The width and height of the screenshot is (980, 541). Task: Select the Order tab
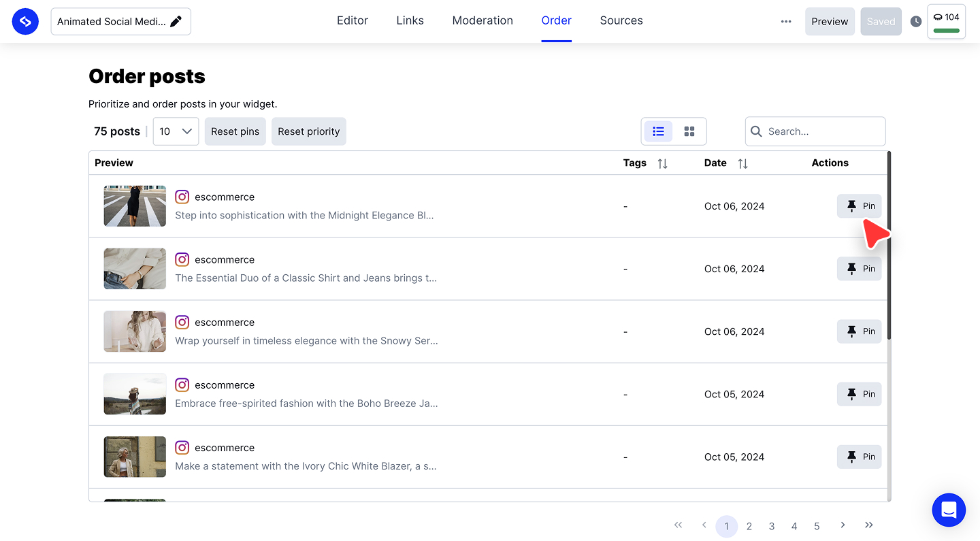[x=557, y=20]
